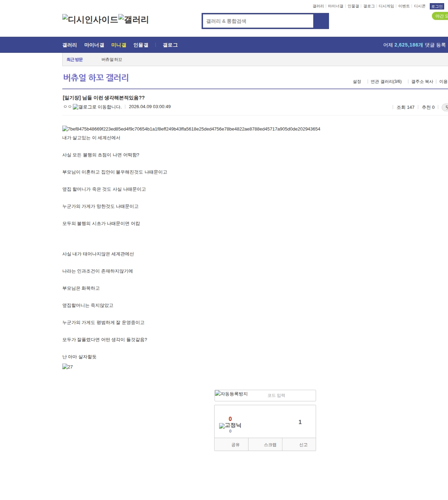Screen dimensions: 448x500
Task: Open the gallery 설정 menu
Action: pos(357,82)
